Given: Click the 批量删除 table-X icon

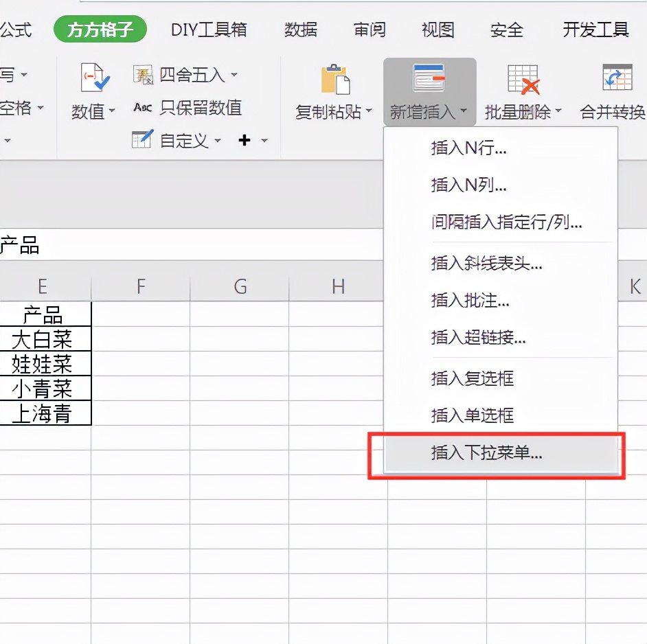Looking at the screenshot, I should [x=523, y=79].
